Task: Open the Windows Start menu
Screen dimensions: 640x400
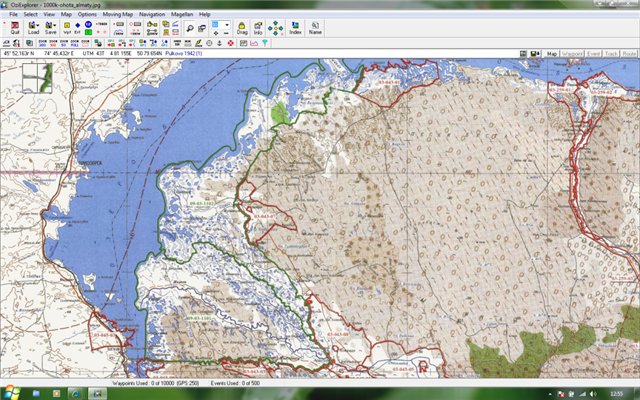Action: coord(11,393)
